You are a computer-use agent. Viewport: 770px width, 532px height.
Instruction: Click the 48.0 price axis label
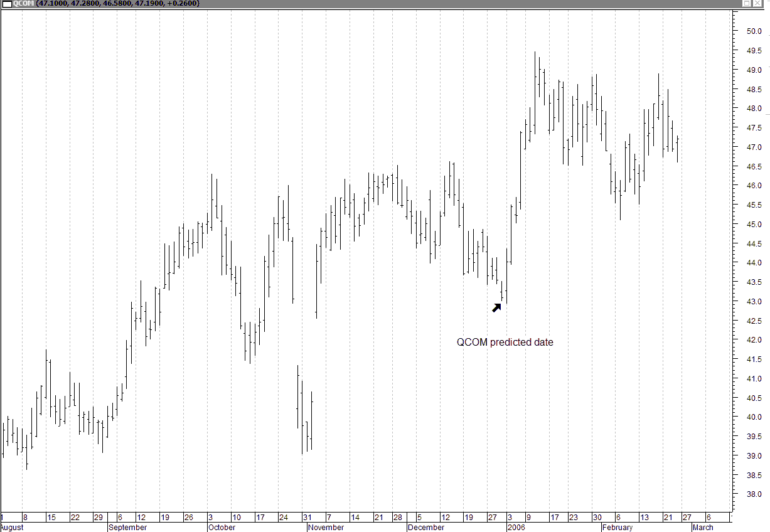point(754,109)
